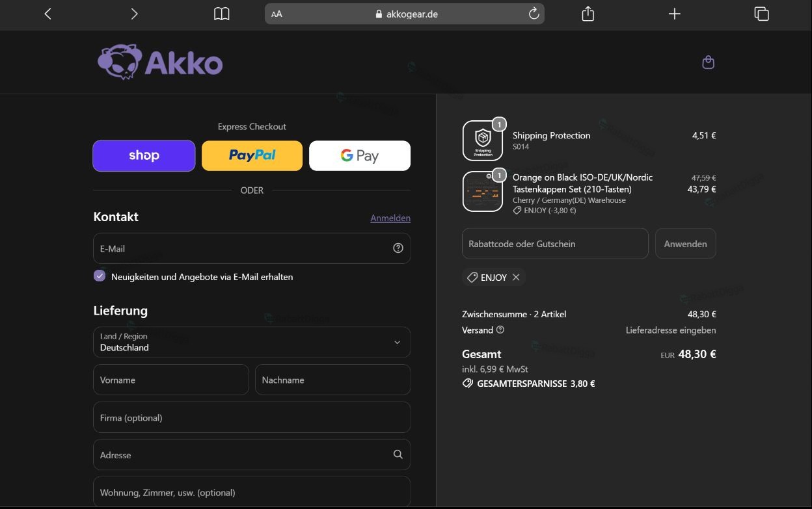Open the Akko logo homepage
Viewport: 812px width, 509px height.
point(160,62)
